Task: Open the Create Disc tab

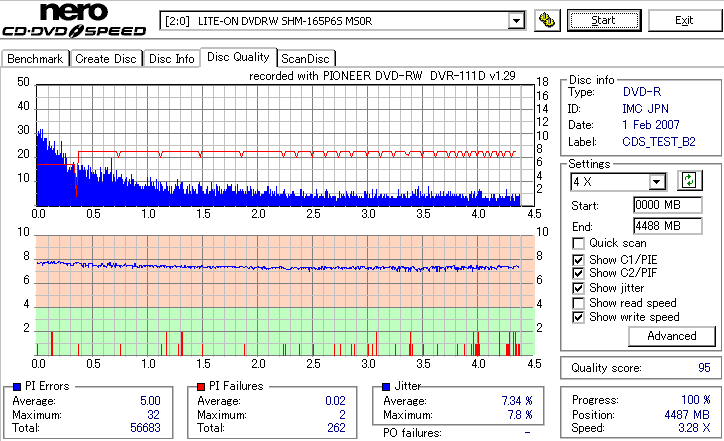Action: point(106,59)
